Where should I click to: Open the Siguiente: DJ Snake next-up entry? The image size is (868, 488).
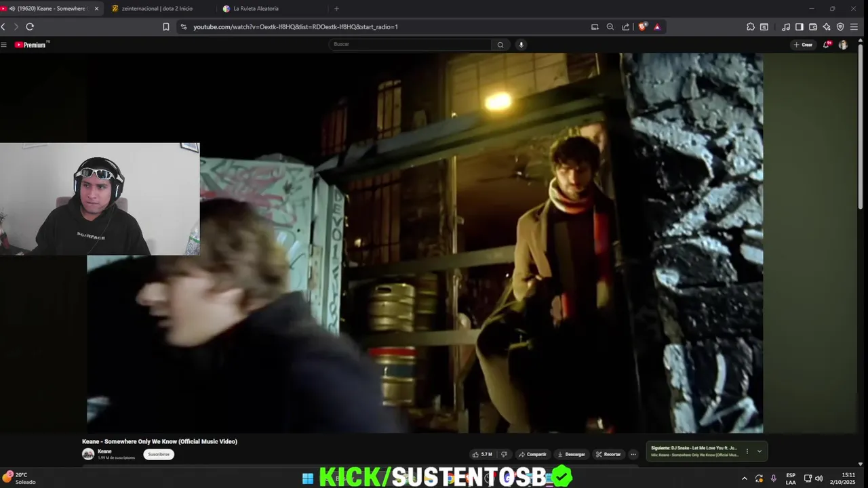point(694,451)
